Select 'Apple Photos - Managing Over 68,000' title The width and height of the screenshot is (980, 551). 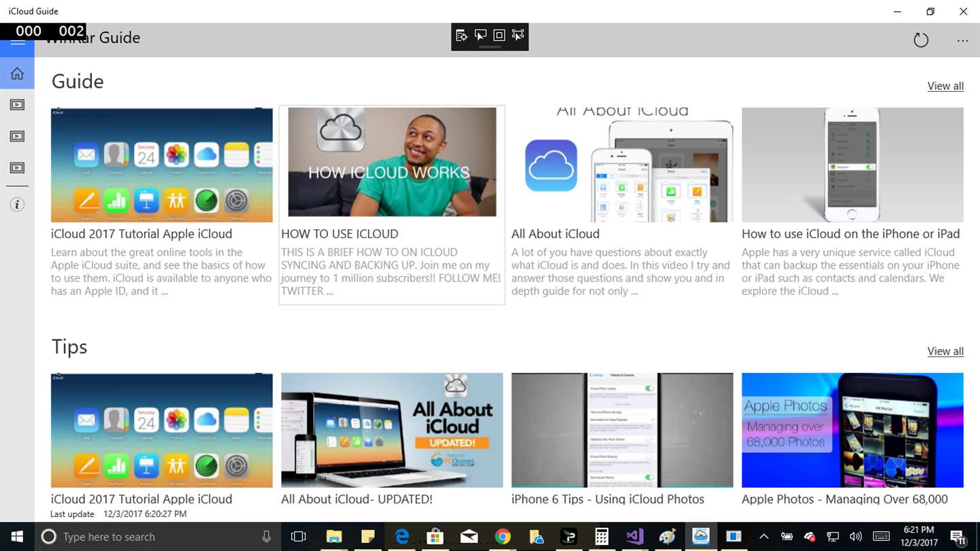(845, 499)
